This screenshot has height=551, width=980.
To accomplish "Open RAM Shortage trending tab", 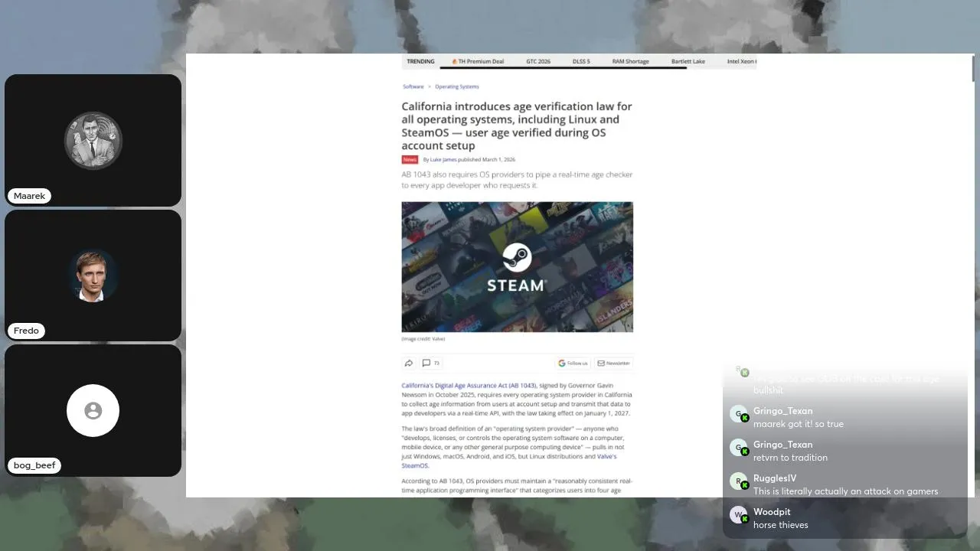I will click(x=630, y=61).
